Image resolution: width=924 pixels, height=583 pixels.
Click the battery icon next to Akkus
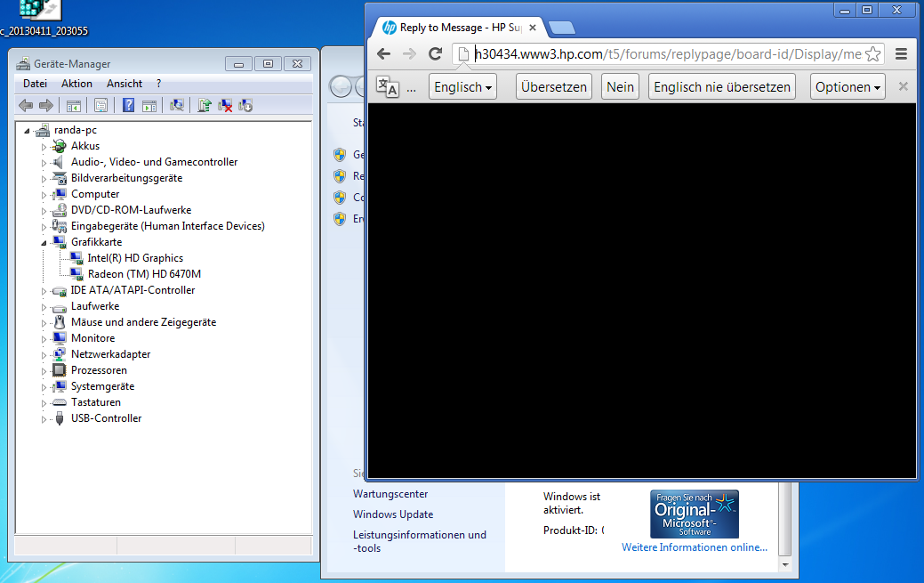[x=59, y=146]
